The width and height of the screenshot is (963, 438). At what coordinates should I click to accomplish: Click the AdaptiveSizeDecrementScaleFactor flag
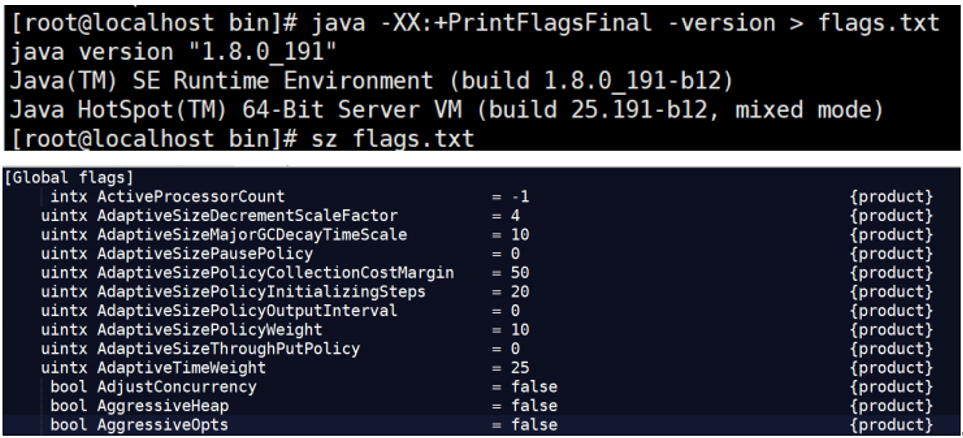(x=247, y=216)
